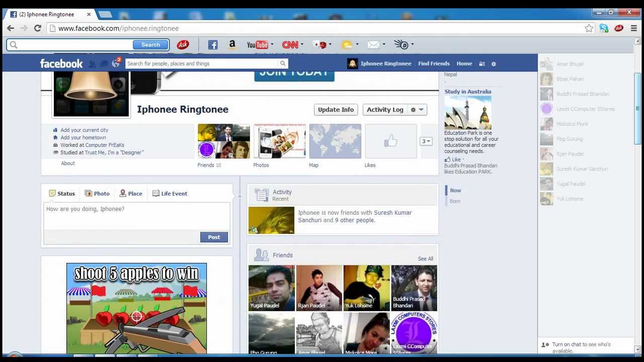Go back with the browser Back arrow

click(x=11, y=28)
